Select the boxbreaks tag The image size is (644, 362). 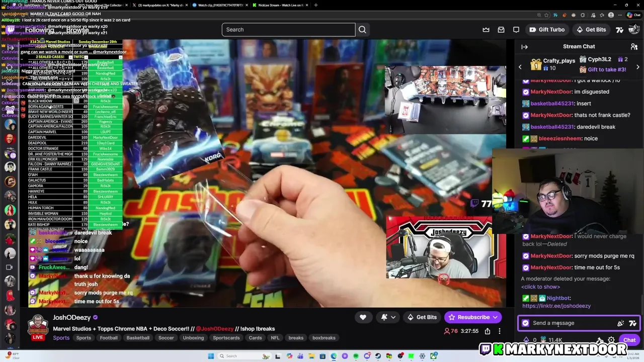324,338
